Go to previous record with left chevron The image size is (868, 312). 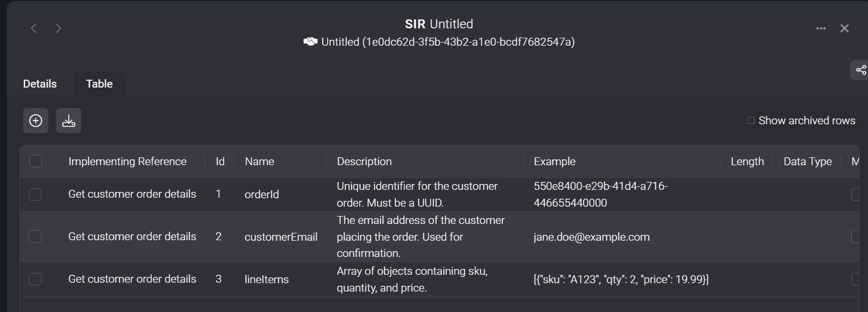pos(34,28)
